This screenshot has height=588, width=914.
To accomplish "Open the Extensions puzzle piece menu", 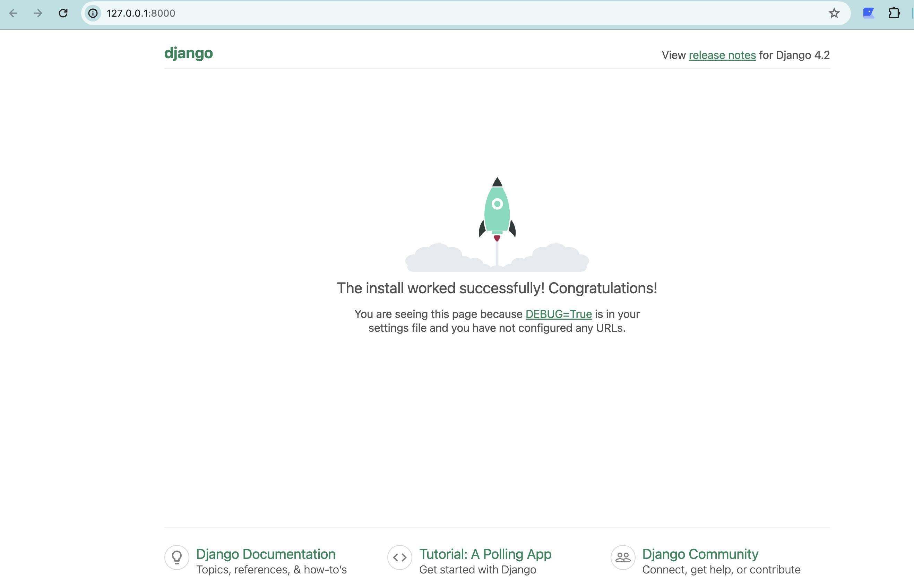I will (894, 14).
